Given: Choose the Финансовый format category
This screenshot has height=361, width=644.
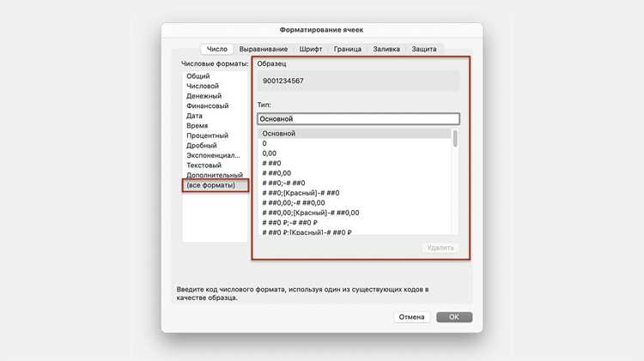Looking at the screenshot, I should click(216, 105).
